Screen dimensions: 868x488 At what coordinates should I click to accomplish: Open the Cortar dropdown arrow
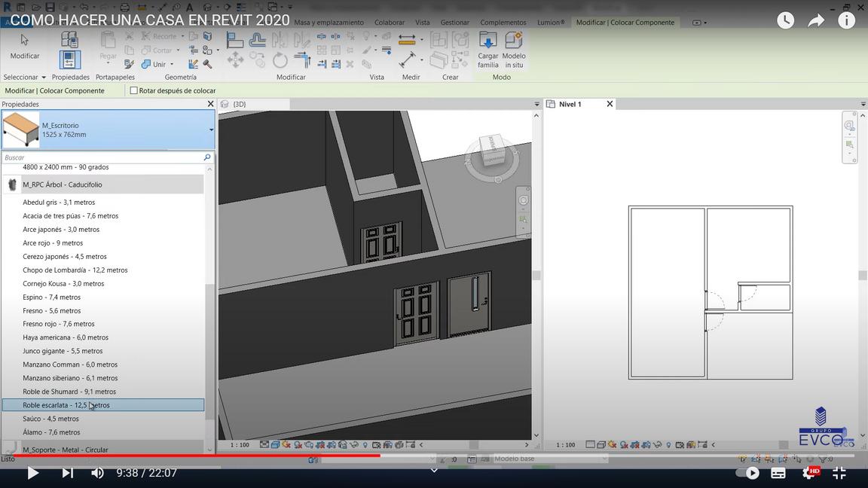178,50
